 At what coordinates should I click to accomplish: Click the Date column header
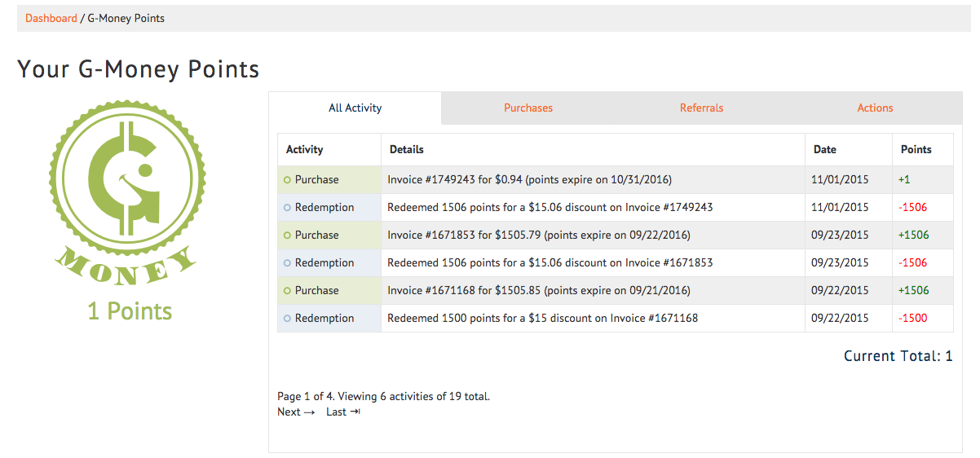tap(825, 150)
